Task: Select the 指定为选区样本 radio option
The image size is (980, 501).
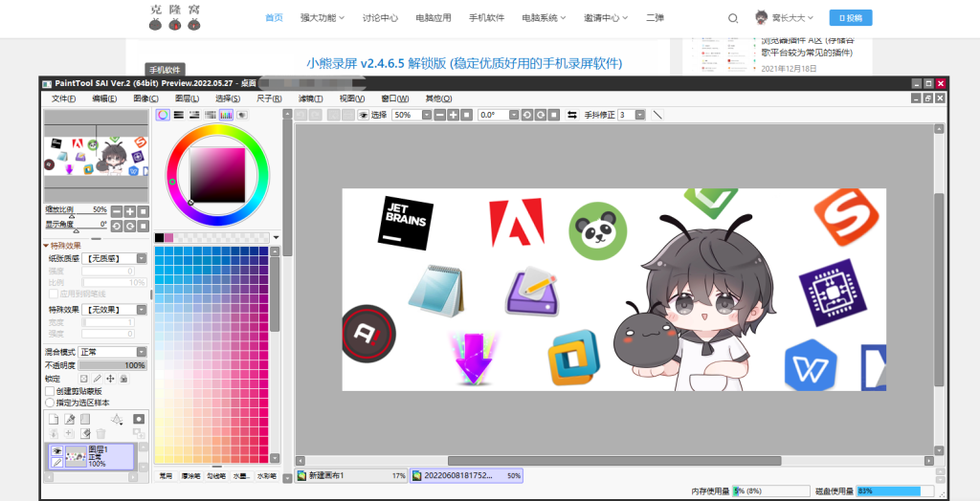Action: point(50,403)
